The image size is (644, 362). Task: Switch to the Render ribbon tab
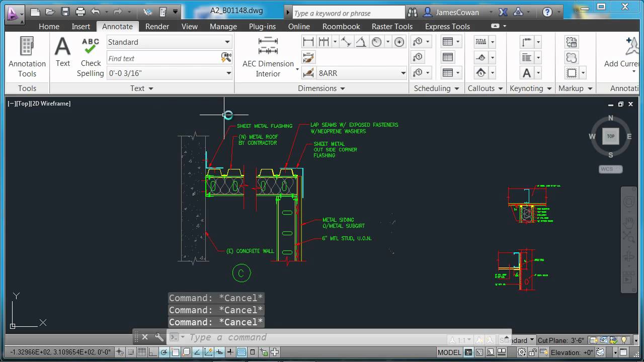157,27
